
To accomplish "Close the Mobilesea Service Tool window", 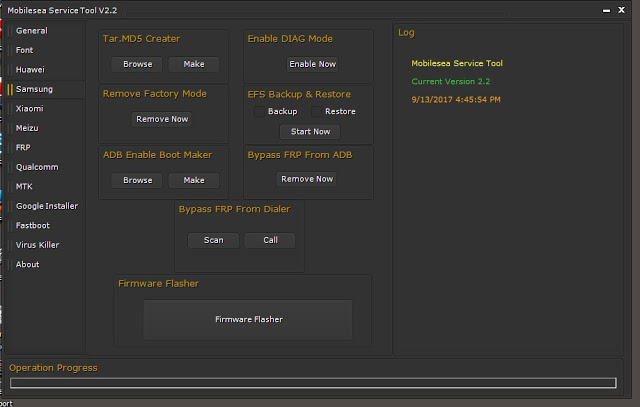I will (x=621, y=10).
